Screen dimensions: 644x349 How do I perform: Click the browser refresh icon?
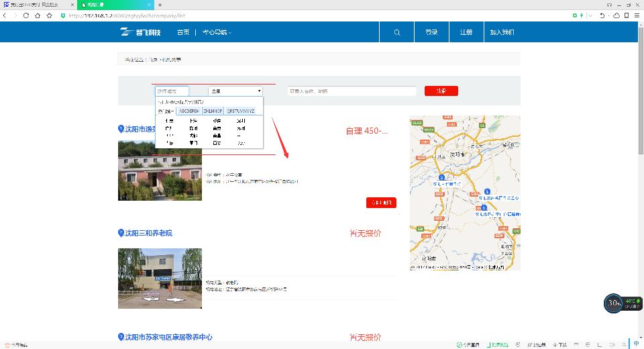(x=26, y=15)
